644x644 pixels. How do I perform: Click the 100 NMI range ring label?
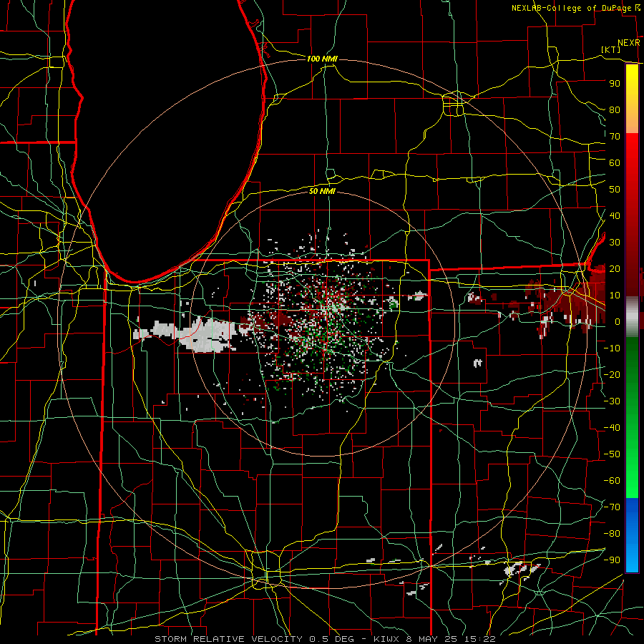[322, 59]
